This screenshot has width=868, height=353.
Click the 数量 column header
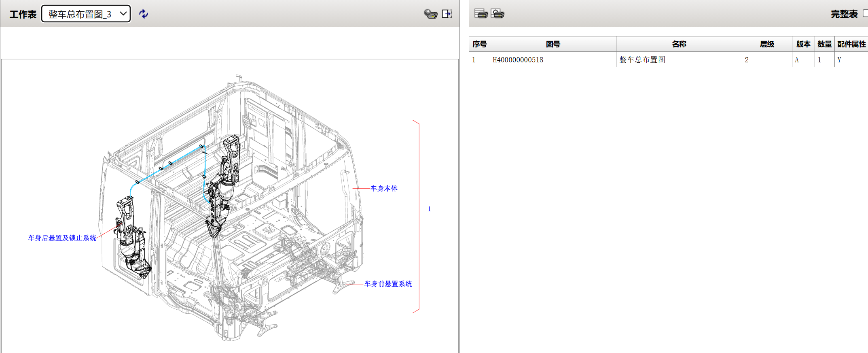click(x=824, y=44)
